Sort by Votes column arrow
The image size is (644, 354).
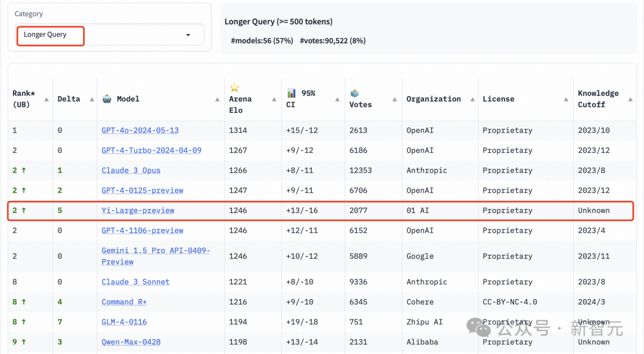point(395,100)
